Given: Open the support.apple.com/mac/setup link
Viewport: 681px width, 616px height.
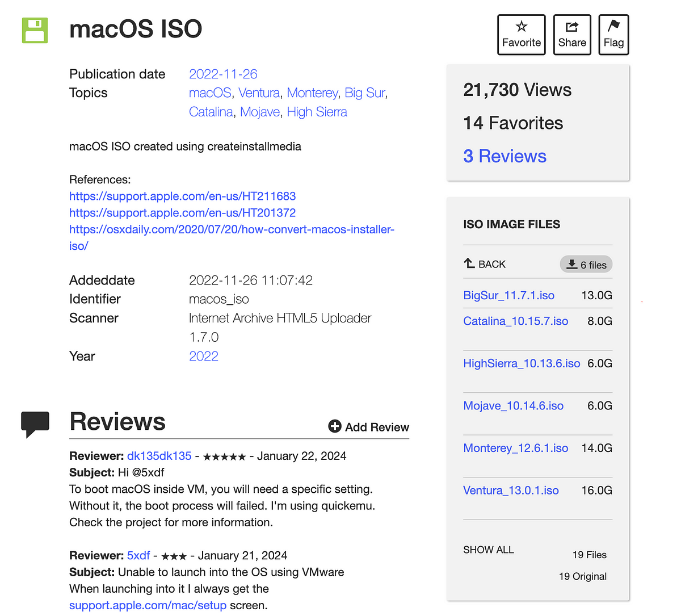Looking at the screenshot, I should (148, 605).
